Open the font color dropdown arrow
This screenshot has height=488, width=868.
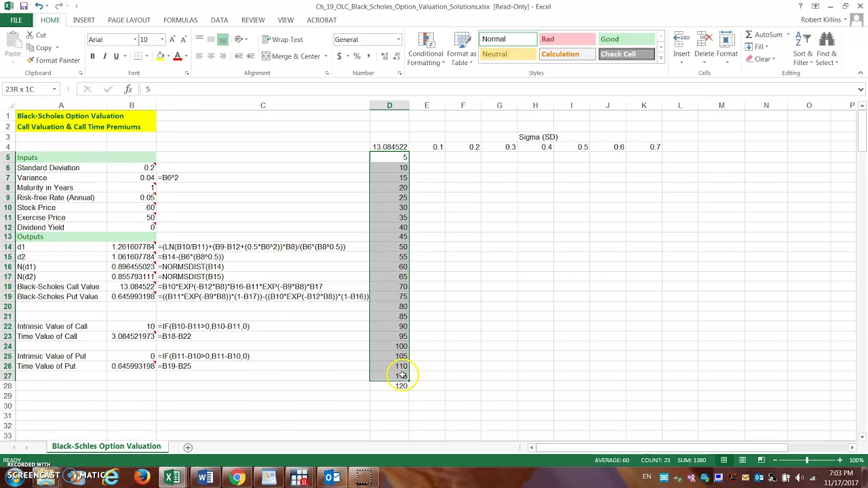[x=186, y=56]
